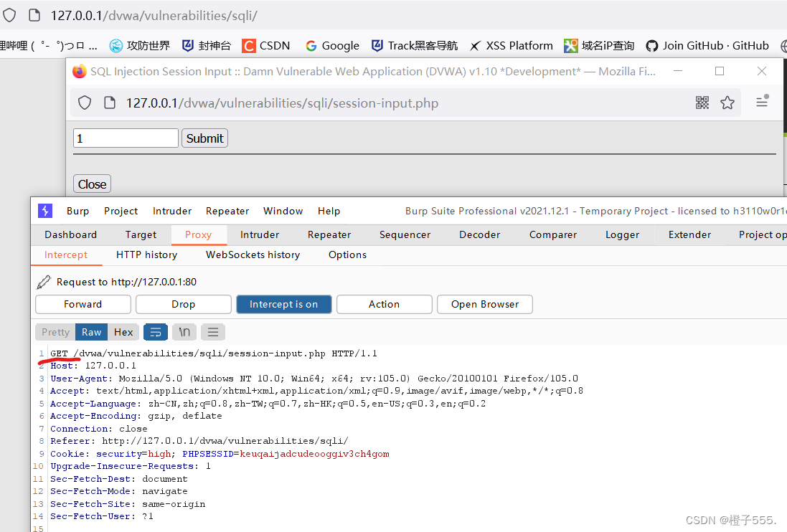Open the HTTP history sub-tab

coord(146,255)
